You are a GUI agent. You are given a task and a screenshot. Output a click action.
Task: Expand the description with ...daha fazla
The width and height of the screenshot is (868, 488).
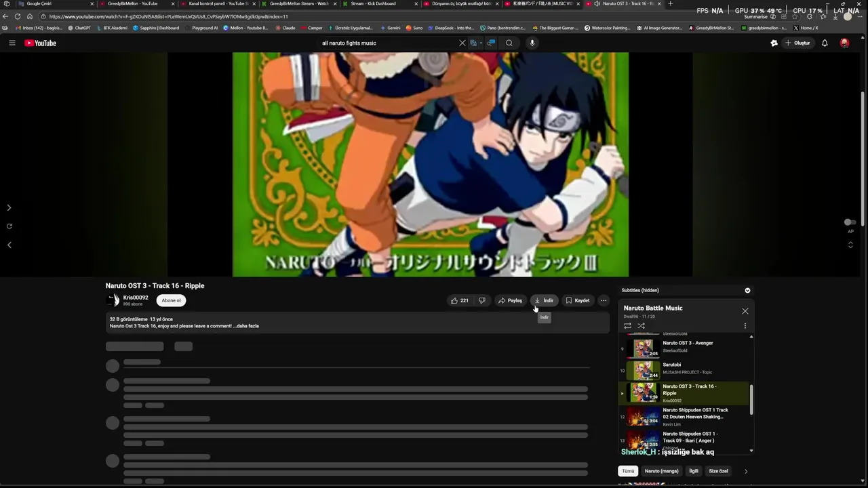[x=245, y=326]
